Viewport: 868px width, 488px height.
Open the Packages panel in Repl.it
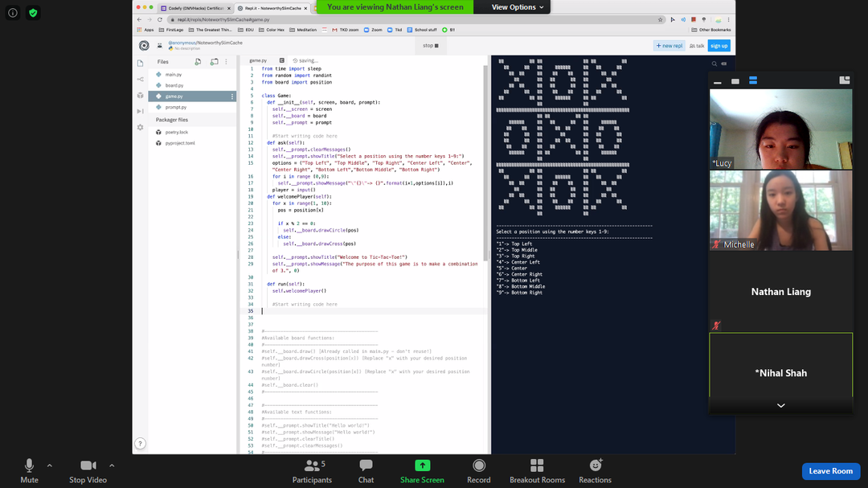click(140, 95)
